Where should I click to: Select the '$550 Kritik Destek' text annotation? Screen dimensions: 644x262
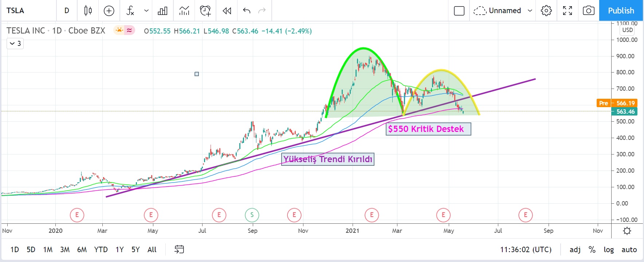(x=428, y=129)
